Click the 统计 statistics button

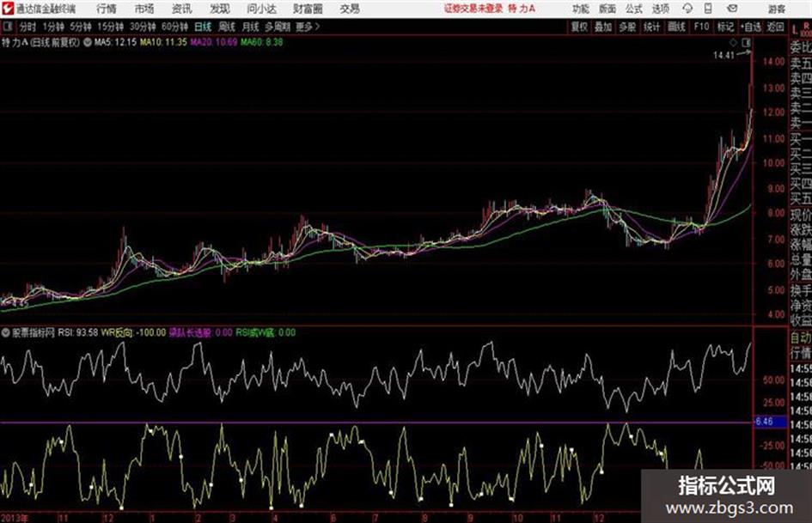(x=652, y=27)
